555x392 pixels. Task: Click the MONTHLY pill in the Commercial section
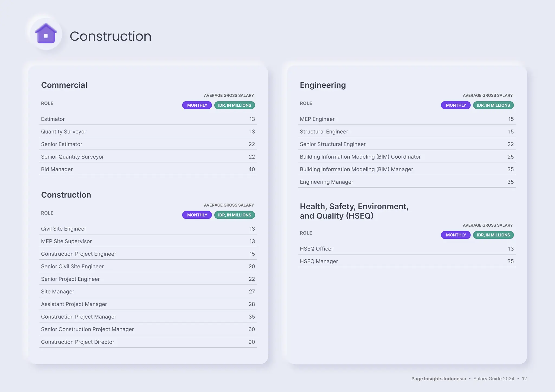point(197,105)
